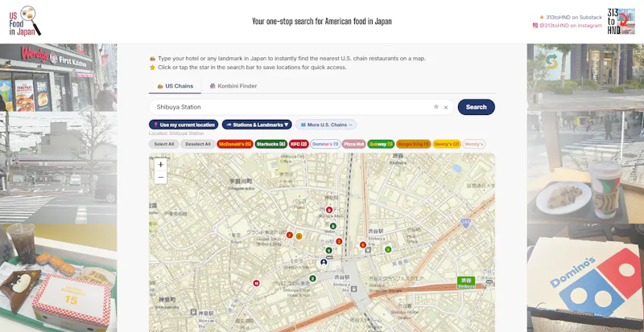Toggle Domino's (1) filter chip

tap(325, 144)
